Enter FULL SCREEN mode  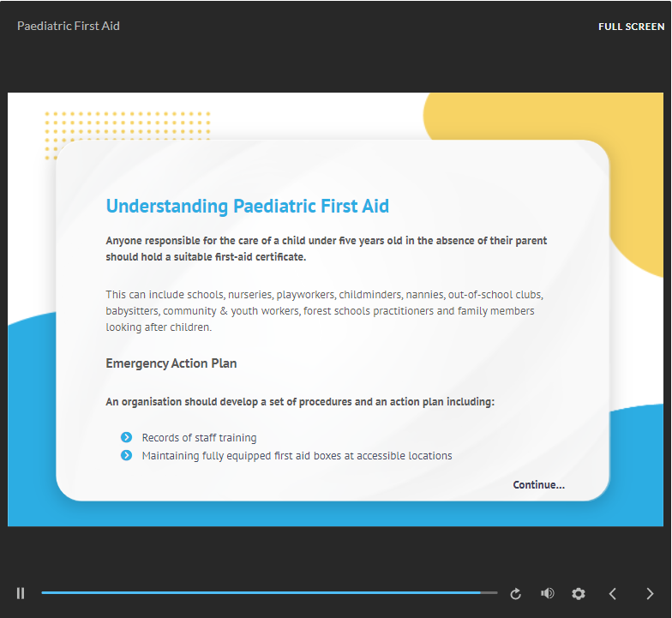(x=631, y=27)
